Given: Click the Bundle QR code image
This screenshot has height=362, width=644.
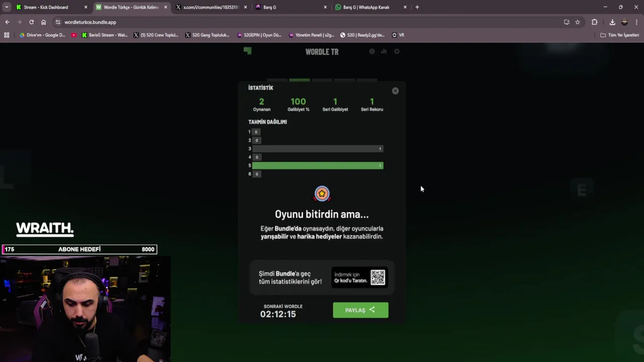Looking at the screenshot, I should pos(378,277).
